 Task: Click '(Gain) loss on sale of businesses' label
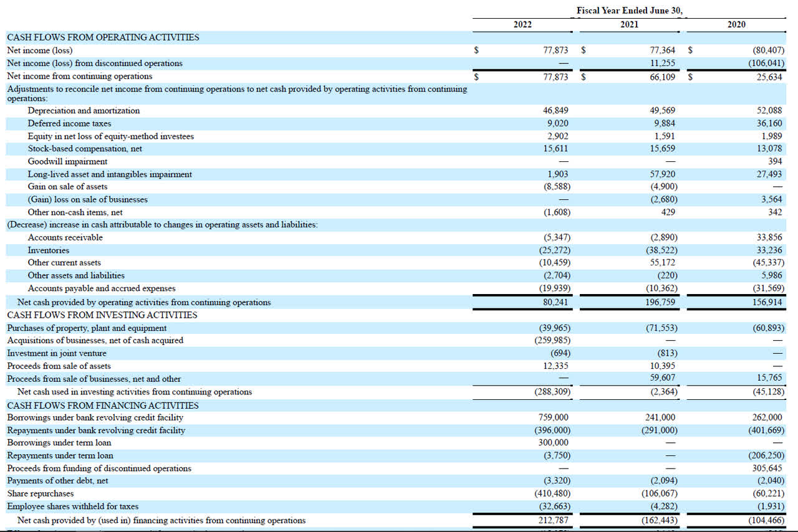click(87, 199)
